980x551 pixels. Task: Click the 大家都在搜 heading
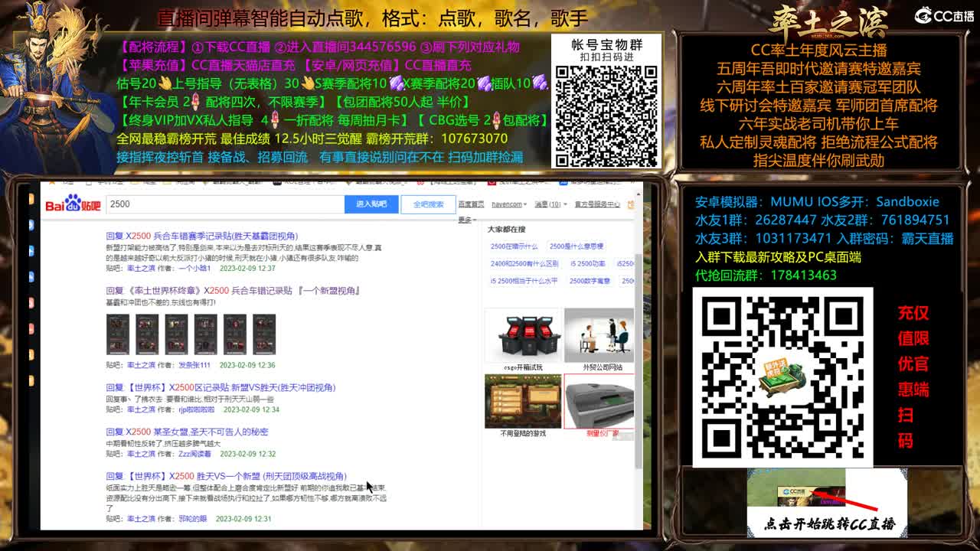pos(507,230)
